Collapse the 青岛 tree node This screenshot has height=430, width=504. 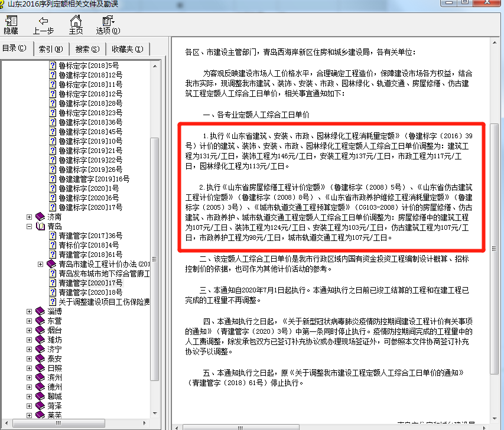tap(30, 226)
